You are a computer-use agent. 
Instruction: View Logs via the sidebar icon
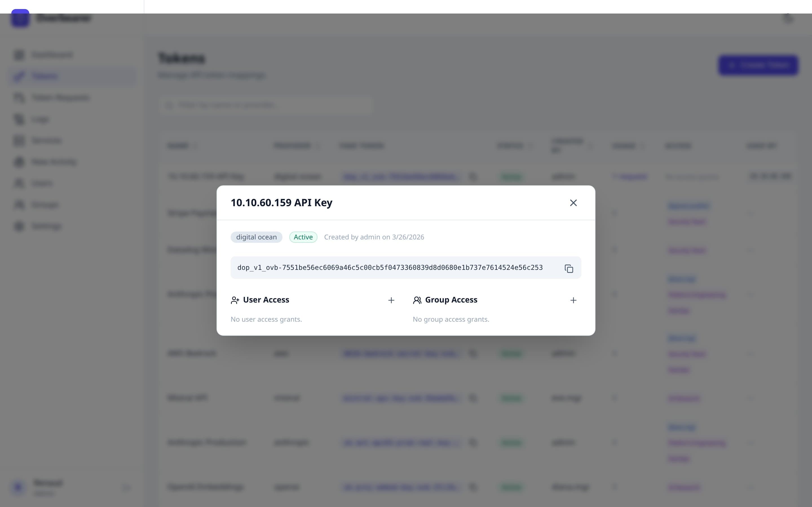click(x=19, y=119)
